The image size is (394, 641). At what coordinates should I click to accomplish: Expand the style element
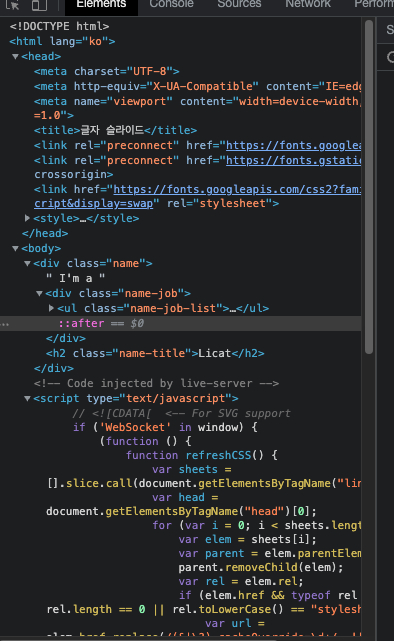tap(27, 218)
